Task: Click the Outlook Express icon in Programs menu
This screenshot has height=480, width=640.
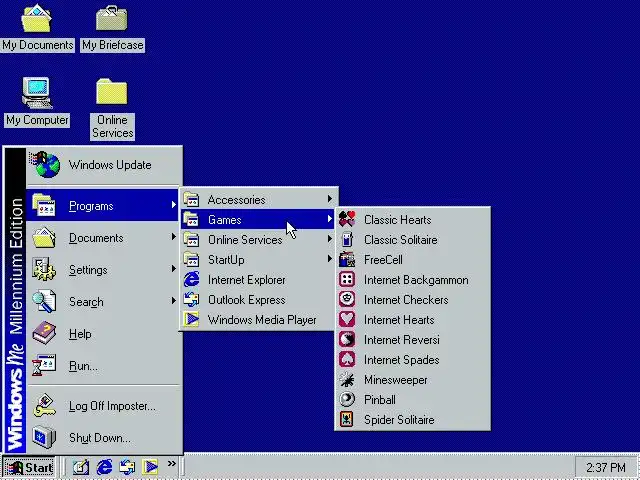Action: 191,300
